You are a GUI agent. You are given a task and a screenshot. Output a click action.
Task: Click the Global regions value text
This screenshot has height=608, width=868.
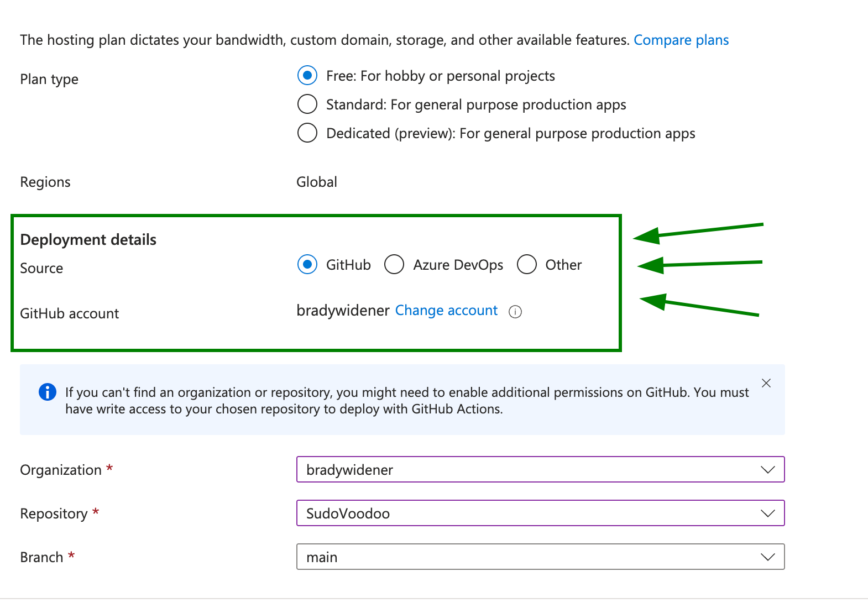pyautogui.click(x=317, y=182)
